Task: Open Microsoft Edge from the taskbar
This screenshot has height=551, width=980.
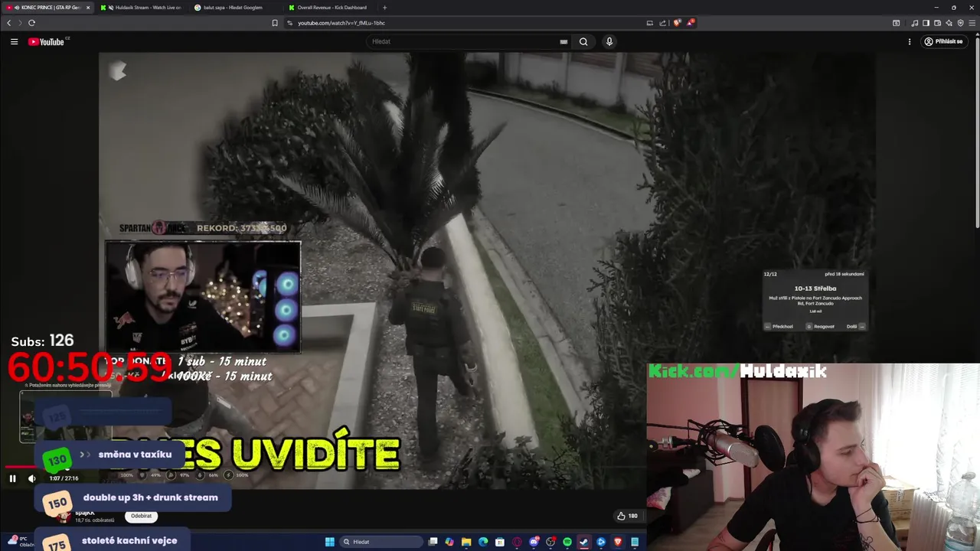Action: 483,542
